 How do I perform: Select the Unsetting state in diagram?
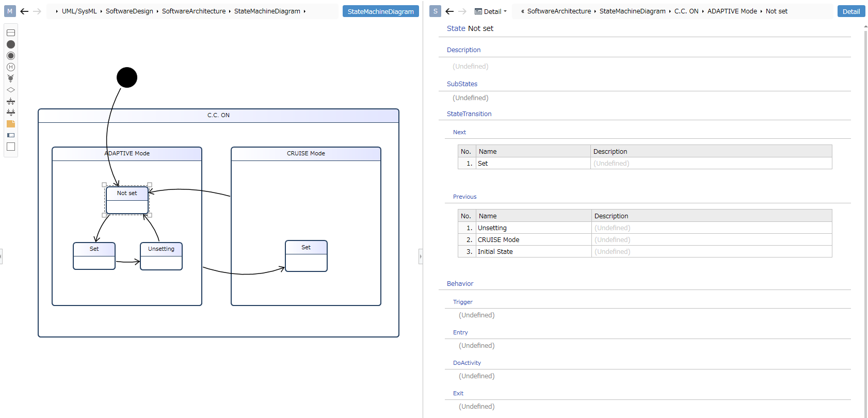162,256
